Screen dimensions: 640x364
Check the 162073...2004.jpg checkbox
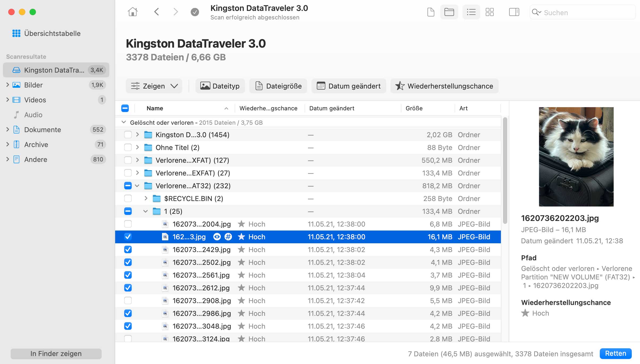click(128, 224)
